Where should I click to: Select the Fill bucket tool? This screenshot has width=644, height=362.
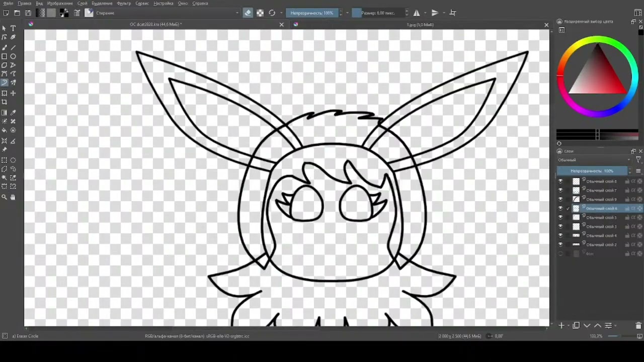(5, 130)
